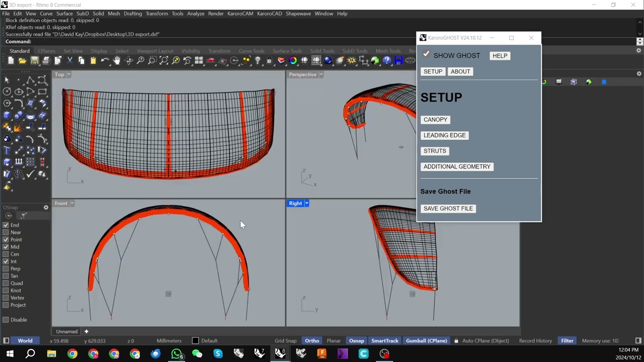Click the Undo arrow icon
This screenshot has width=644, height=362.
click(x=105, y=61)
